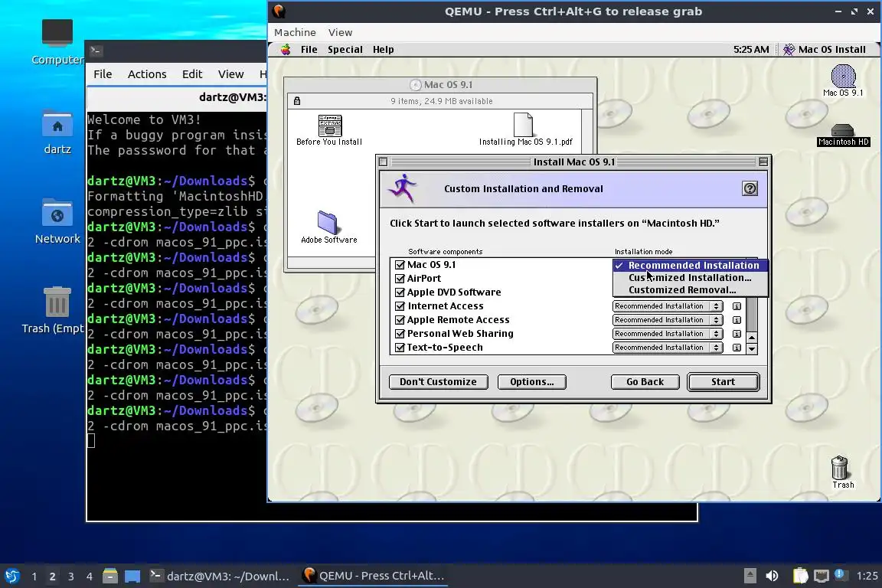Click the installer help question mark icon
Screen dimensions: 882x588
750,188
